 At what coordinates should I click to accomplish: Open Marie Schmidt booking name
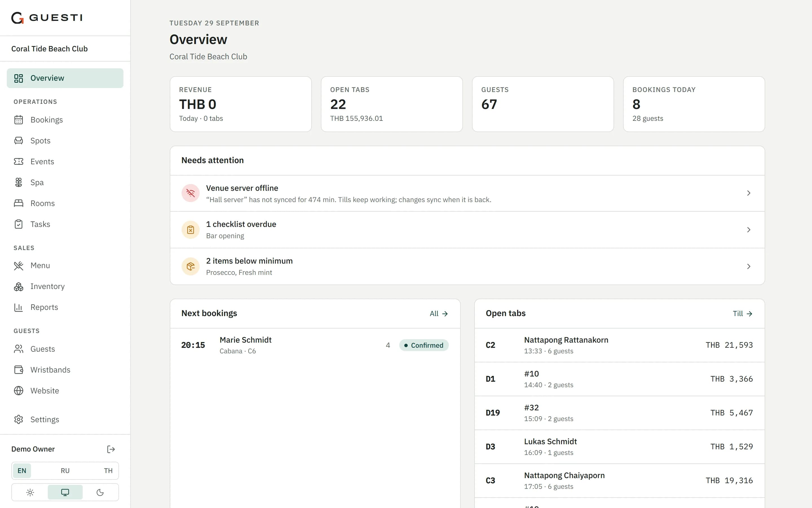(246, 340)
